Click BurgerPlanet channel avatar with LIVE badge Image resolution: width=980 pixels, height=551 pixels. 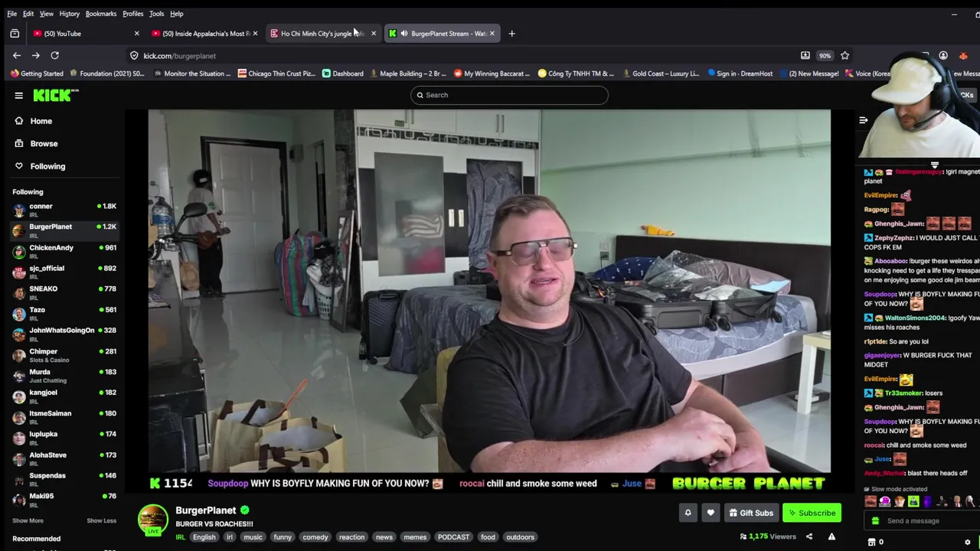click(x=152, y=520)
